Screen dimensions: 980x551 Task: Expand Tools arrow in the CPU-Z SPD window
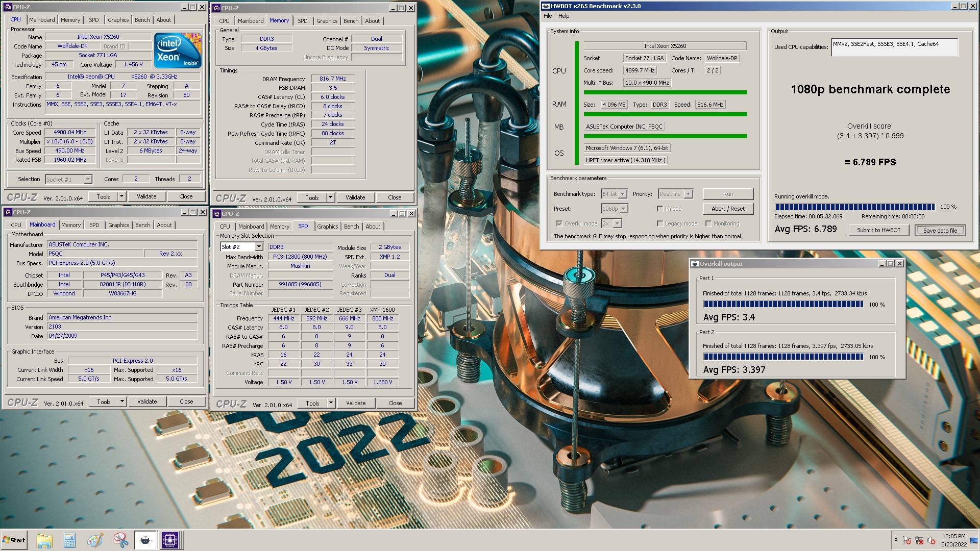tap(331, 403)
